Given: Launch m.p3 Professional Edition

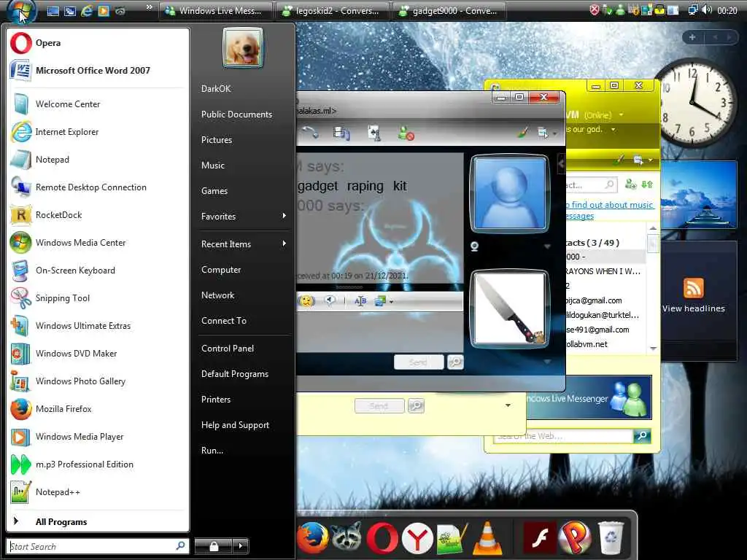Looking at the screenshot, I should pyautogui.click(x=97, y=464).
